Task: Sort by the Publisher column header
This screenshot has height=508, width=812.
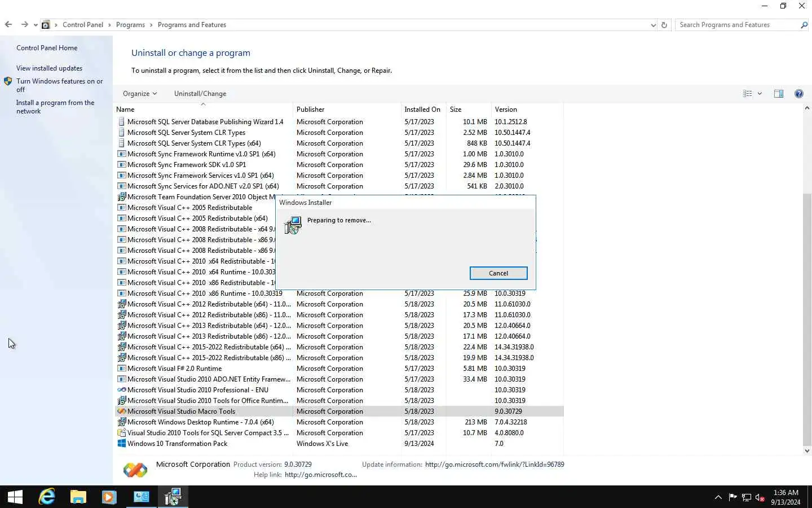Action: (x=347, y=110)
